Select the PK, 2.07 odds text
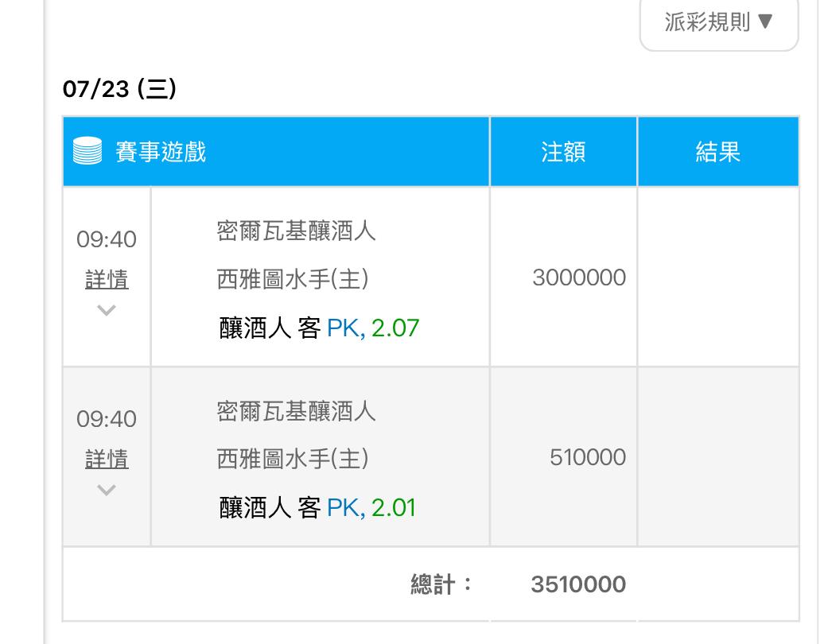The image size is (828, 644). tap(372, 328)
